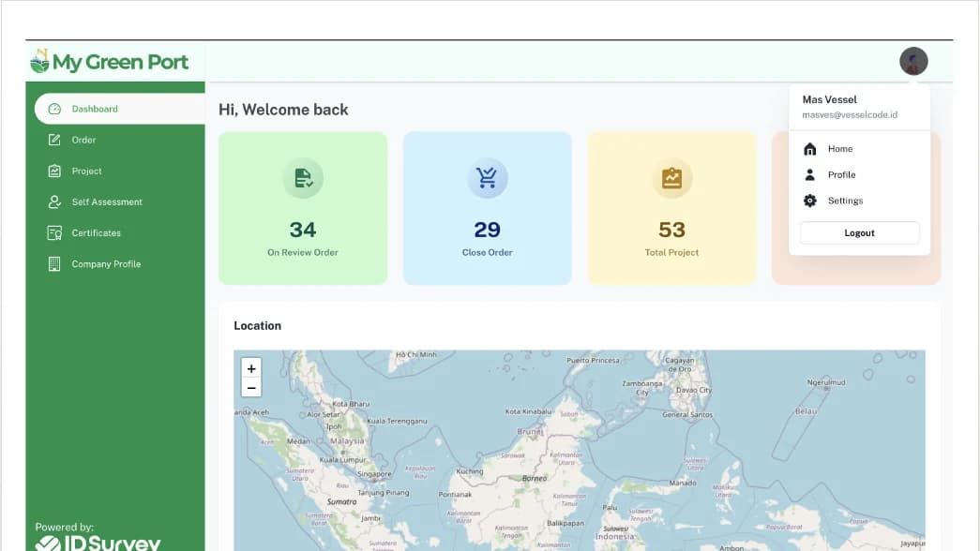Click the Dashboard gauge icon
Viewport: 980px width, 551px height.
[54, 109]
